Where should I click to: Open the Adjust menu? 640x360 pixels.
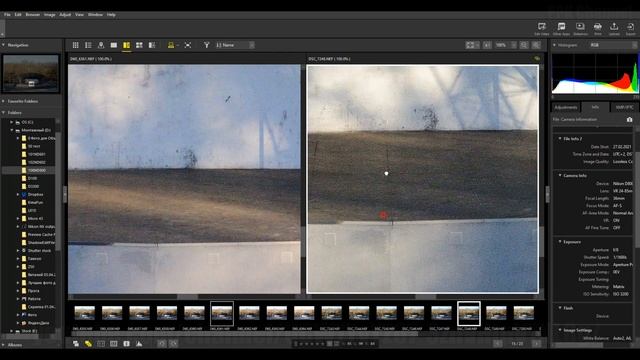click(65, 15)
